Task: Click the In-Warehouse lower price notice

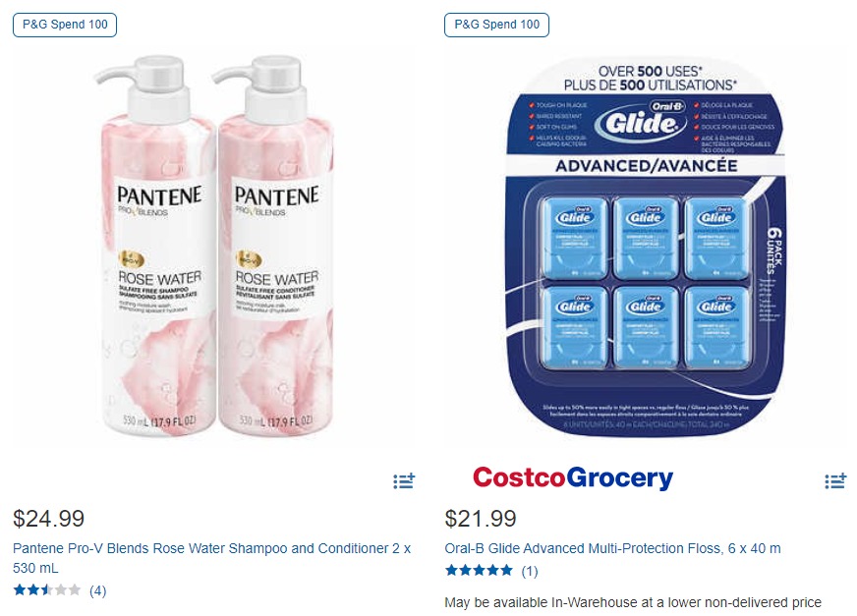Action: [x=633, y=602]
